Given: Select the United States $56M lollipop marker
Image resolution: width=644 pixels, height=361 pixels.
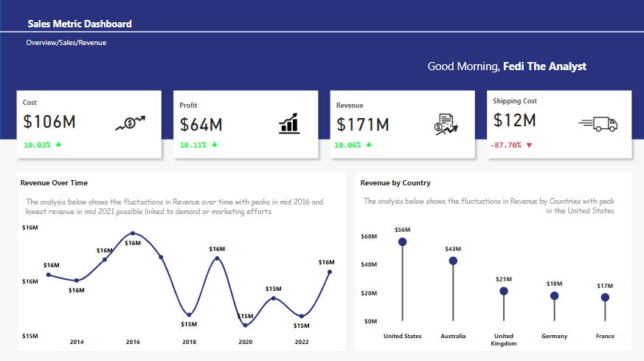Looking at the screenshot, I should point(403,241).
